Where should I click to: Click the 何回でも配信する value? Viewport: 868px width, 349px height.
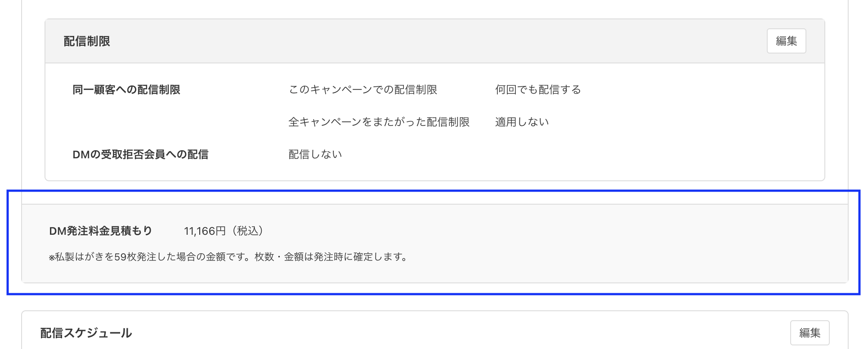(x=537, y=89)
